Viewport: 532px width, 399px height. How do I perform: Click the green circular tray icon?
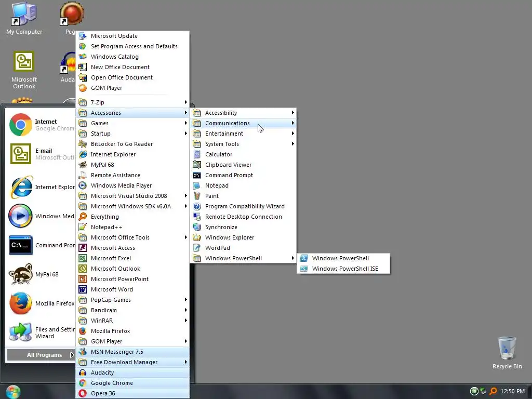coord(474,392)
